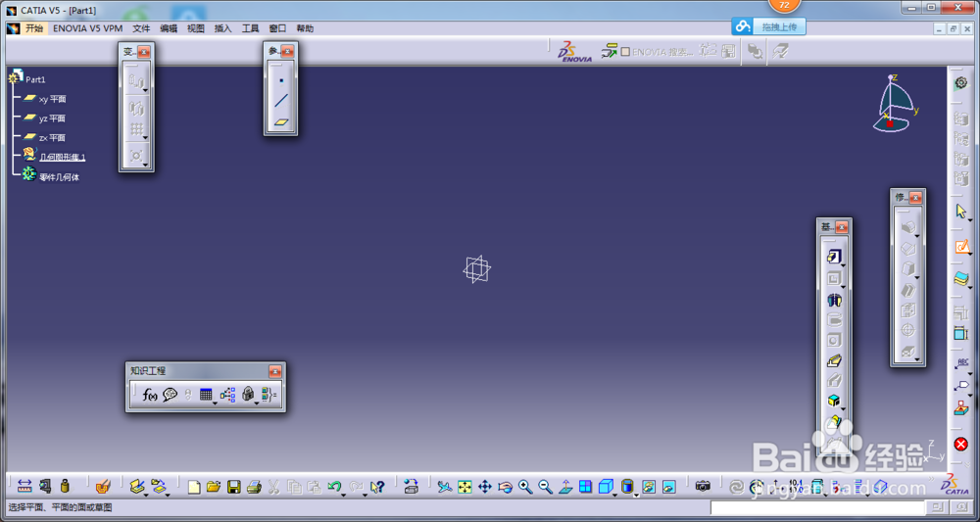Image resolution: width=980 pixels, height=522 pixels.
Task: Create a new document
Action: (x=194, y=487)
